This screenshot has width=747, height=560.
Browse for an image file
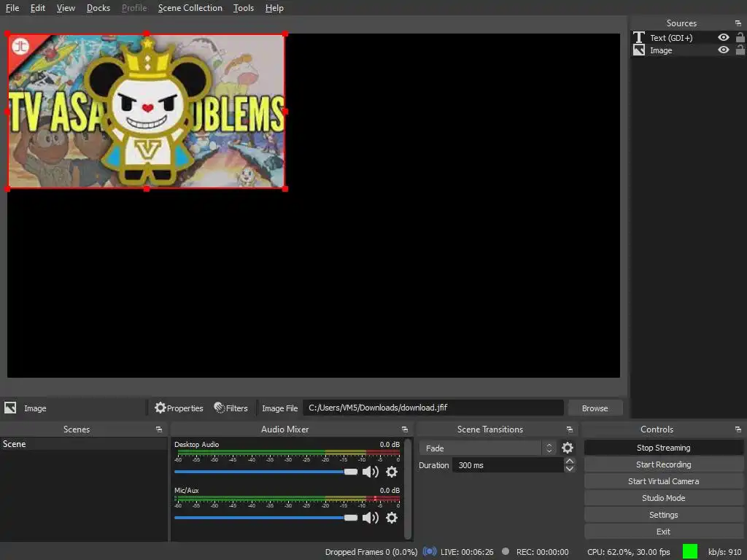(x=595, y=408)
